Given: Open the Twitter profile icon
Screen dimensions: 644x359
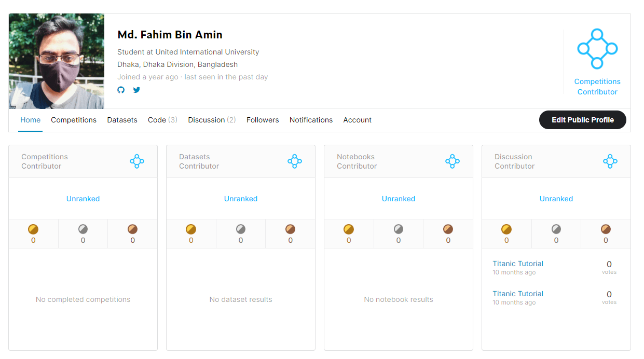Looking at the screenshot, I should click(x=136, y=90).
